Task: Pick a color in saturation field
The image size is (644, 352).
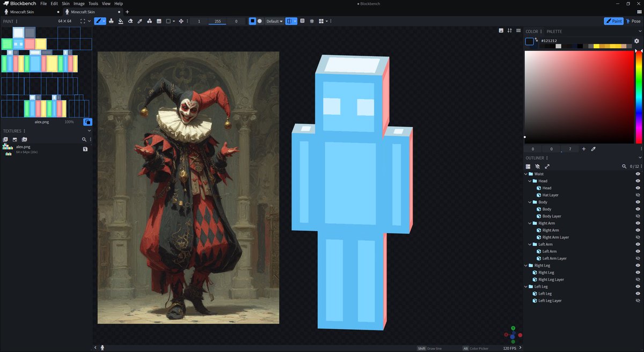Action: pos(579,97)
